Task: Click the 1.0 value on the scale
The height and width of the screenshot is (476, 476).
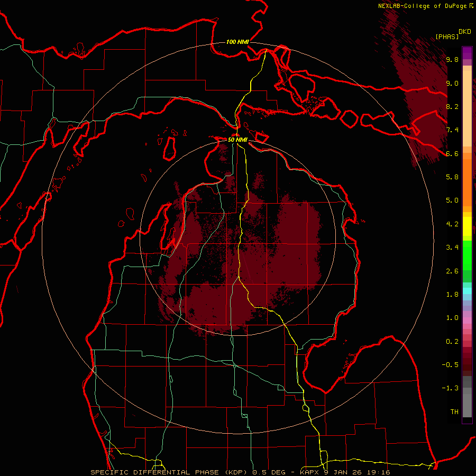Action: [x=452, y=318]
